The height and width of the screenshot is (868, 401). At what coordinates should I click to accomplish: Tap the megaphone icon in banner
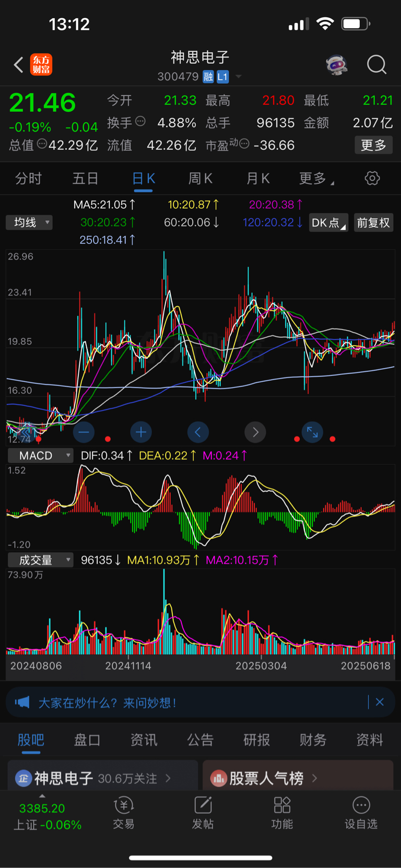click(22, 702)
